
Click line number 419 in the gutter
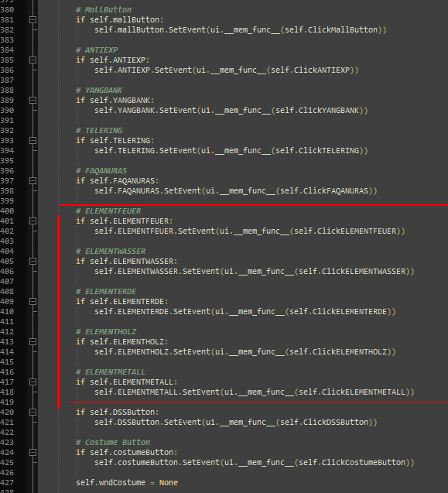[7, 402]
